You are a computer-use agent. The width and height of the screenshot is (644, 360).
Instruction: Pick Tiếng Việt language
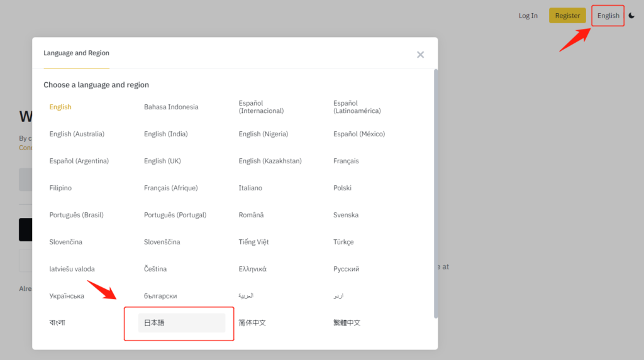253,242
